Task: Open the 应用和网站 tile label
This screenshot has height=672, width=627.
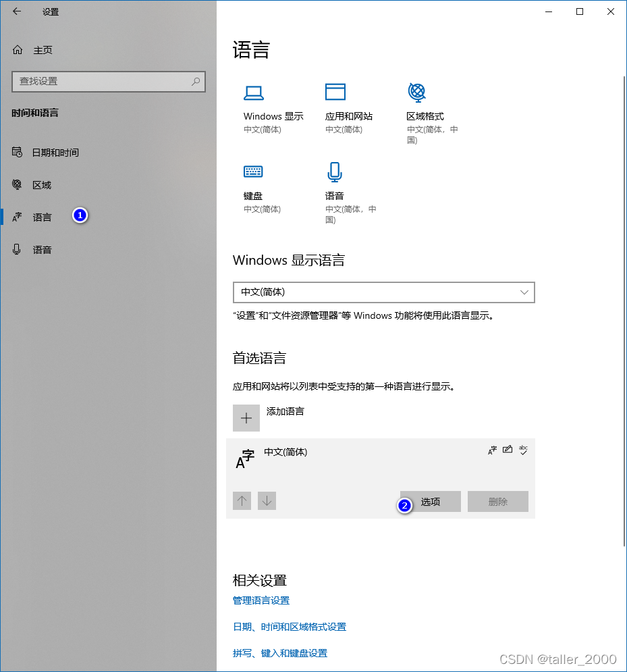Action: click(x=349, y=116)
